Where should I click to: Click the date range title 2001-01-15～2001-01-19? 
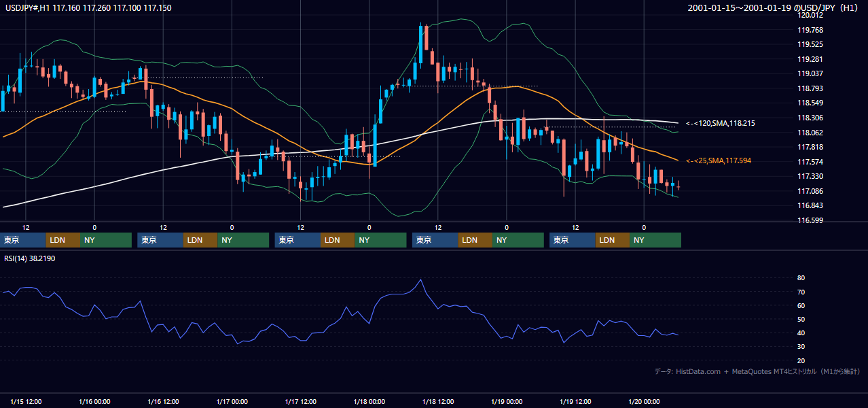(x=773, y=7)
